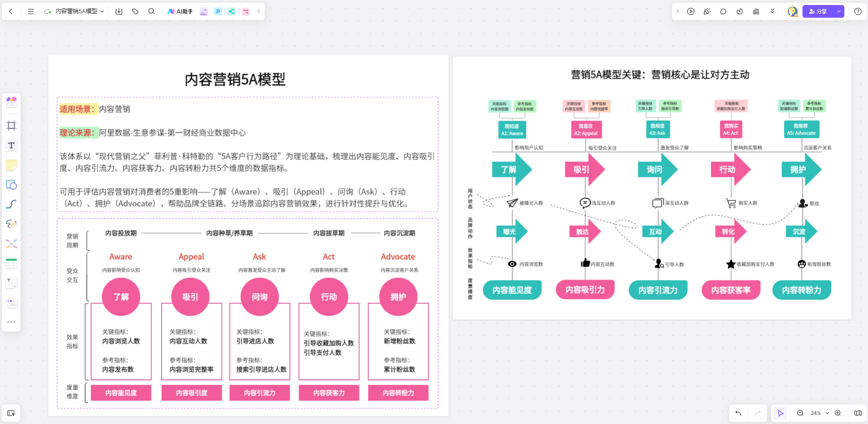
Task: Select the Sticky note tool
Action: pos(11,165)
